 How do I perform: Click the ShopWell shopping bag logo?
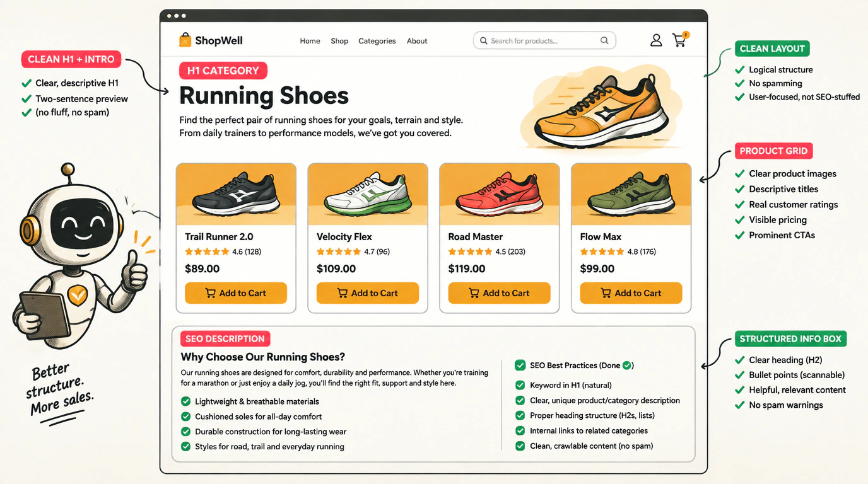[185, 40]
